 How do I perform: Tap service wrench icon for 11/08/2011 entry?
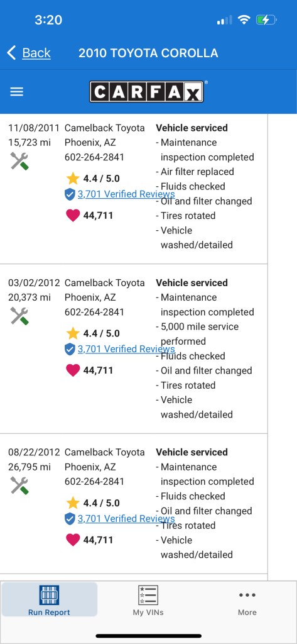(19, 162)
